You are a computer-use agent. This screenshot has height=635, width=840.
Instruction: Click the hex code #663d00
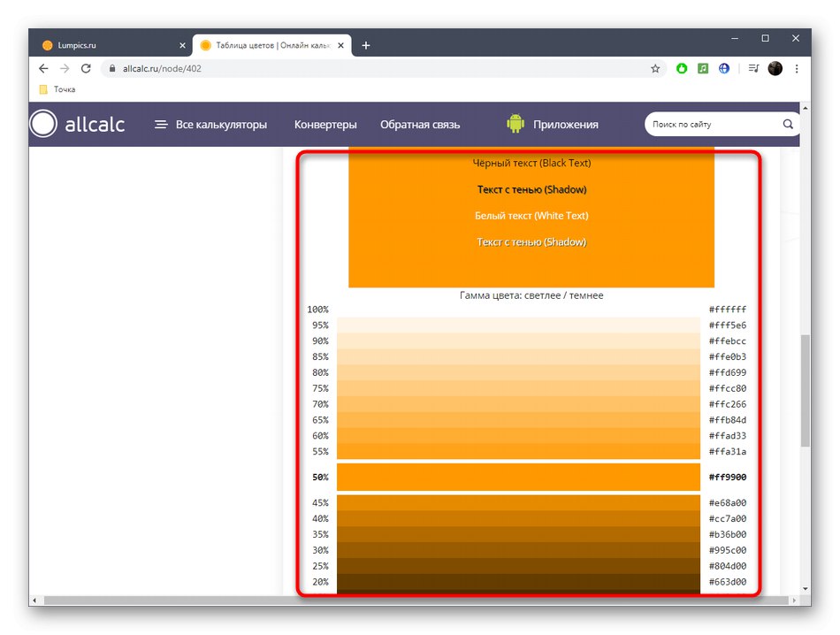pos(728,582)
